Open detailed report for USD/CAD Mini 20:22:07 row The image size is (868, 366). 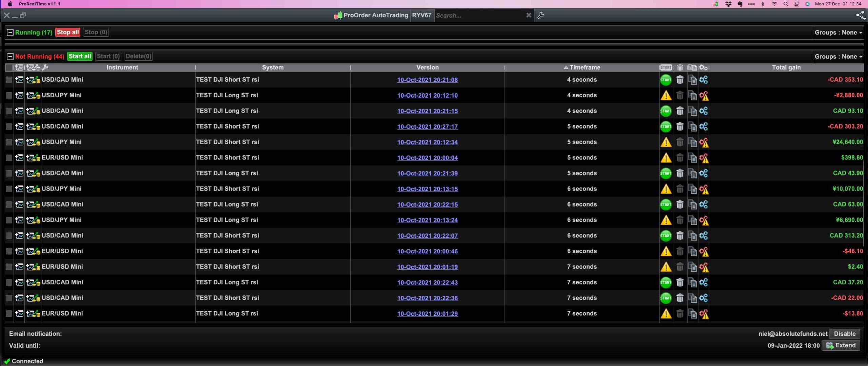pyautogui.click(x=33, y=236)
